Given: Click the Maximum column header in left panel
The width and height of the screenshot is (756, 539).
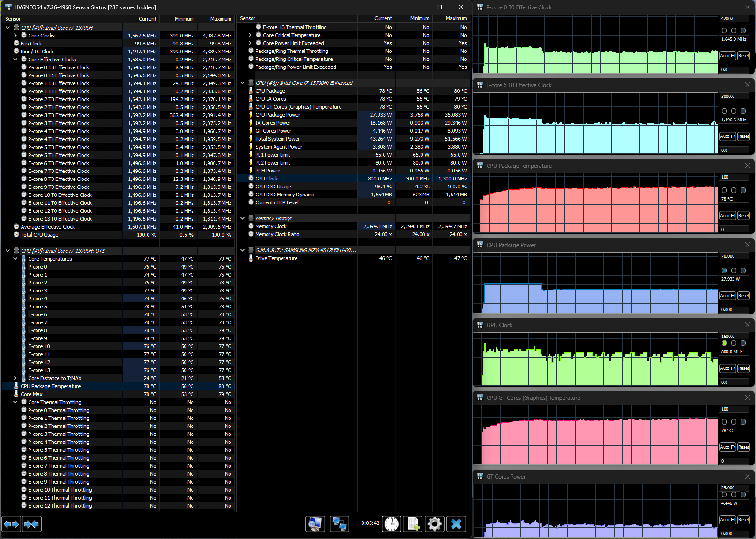Looking at the screenshot, I should coord(220,19).
